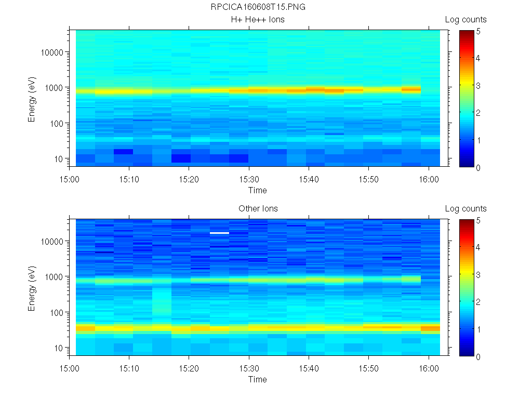Click 15:20 tick label of Other Ions plot
The height and width of the screenshot is (399, 532).
pos(189,368)
